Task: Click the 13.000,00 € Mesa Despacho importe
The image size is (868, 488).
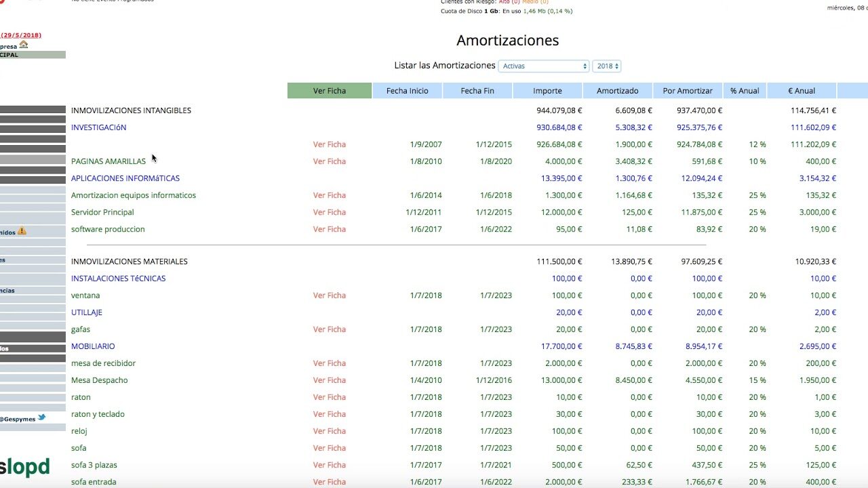Action: pos(561,380)
